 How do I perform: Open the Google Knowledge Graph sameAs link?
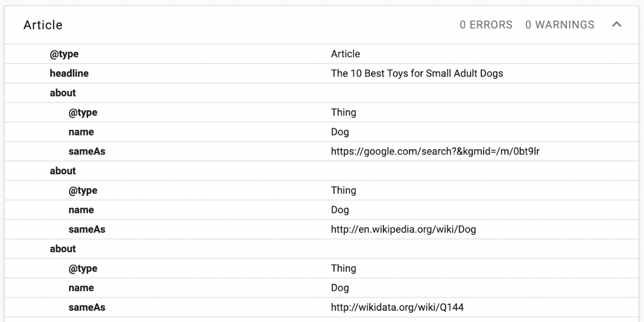click(435, 151)
